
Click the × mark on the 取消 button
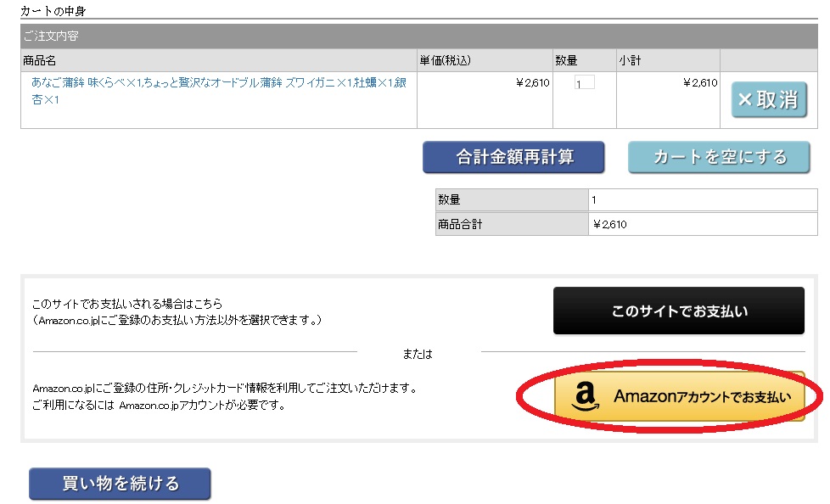(744, 99)
